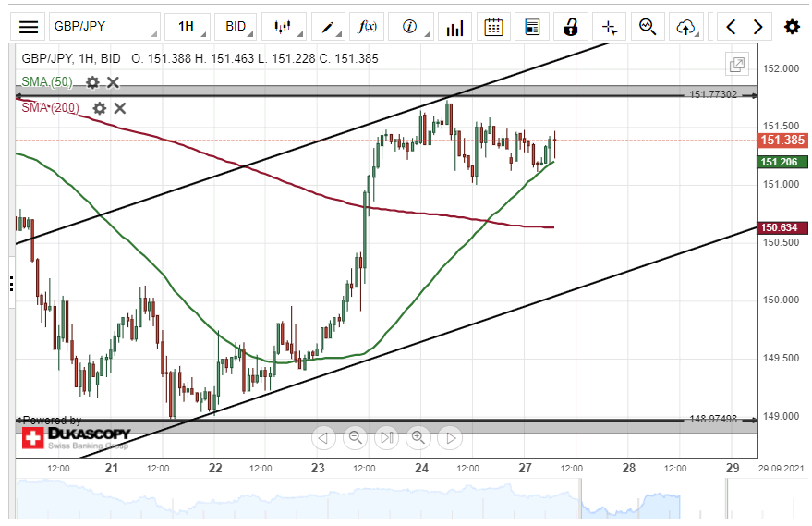Open chart settings gear in toolbar
Screen dimensions: 812x526
(792, 27)
